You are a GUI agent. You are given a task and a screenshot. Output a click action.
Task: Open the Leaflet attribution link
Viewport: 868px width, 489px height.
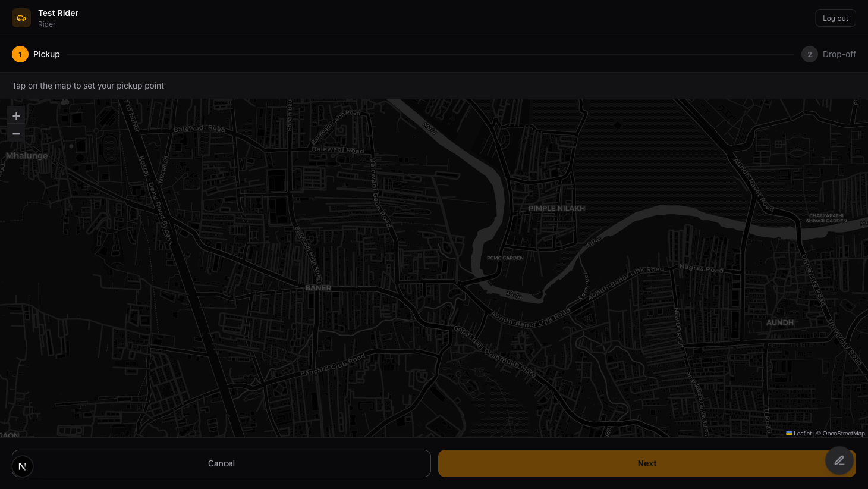click(802, 434)
